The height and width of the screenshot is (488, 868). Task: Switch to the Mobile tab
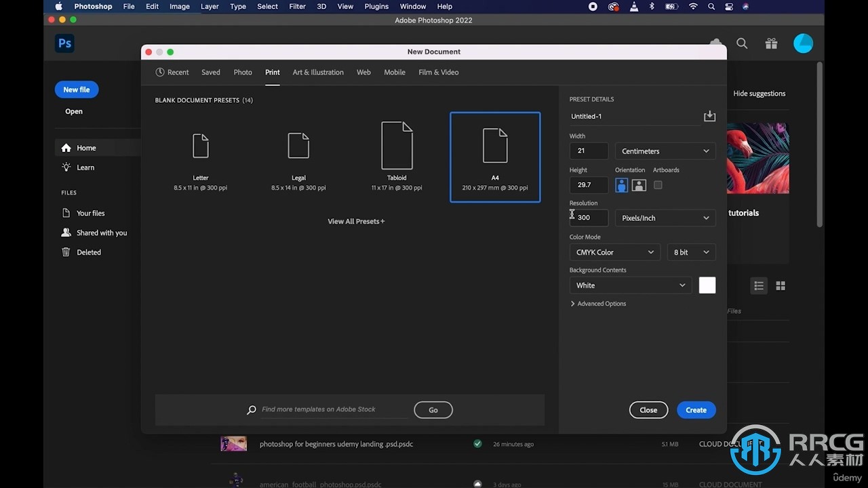395,72
